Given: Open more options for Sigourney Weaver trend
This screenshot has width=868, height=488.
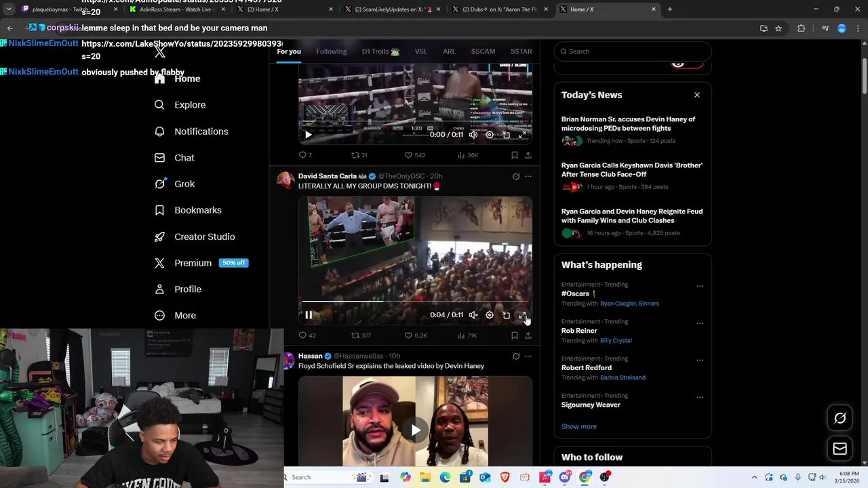Looking at the screenshot, I should coord(700,397).
